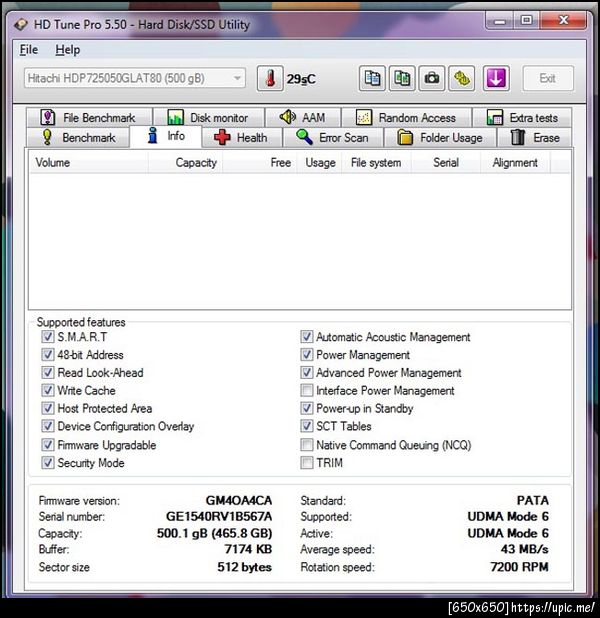Copy info to clipboard icon

click(x=372, y=78)
